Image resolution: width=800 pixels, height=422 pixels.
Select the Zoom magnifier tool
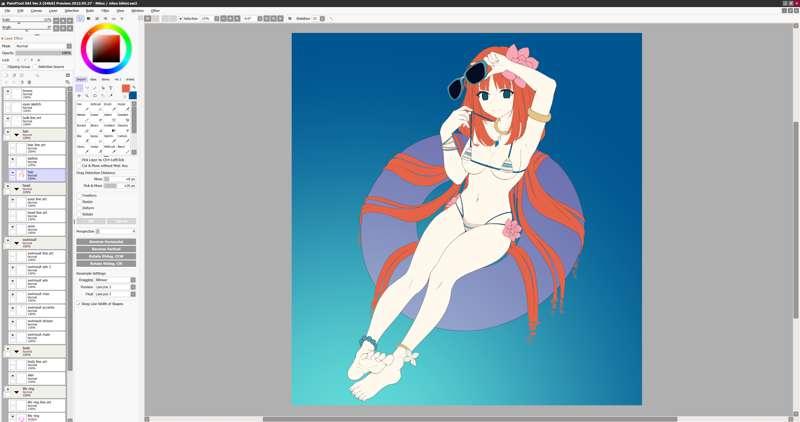87,95
